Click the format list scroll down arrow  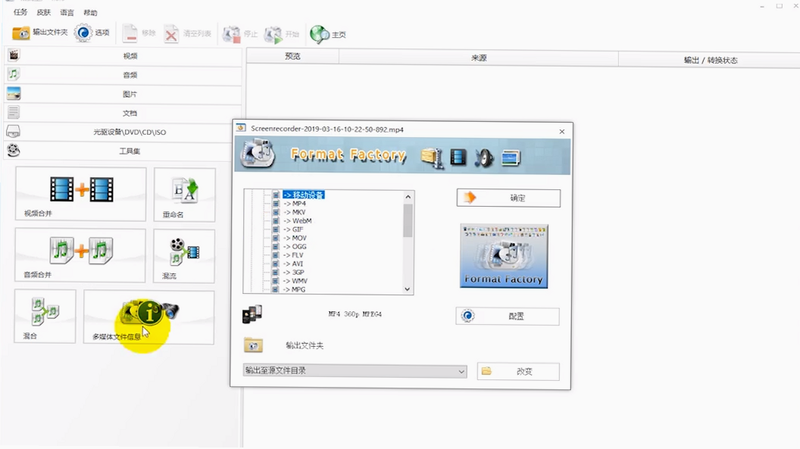[x=408, y=289]
